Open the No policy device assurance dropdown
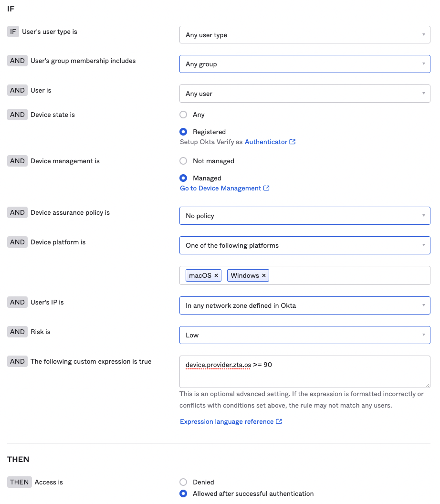This screenshot has width=440, height=504. point(304,216)
